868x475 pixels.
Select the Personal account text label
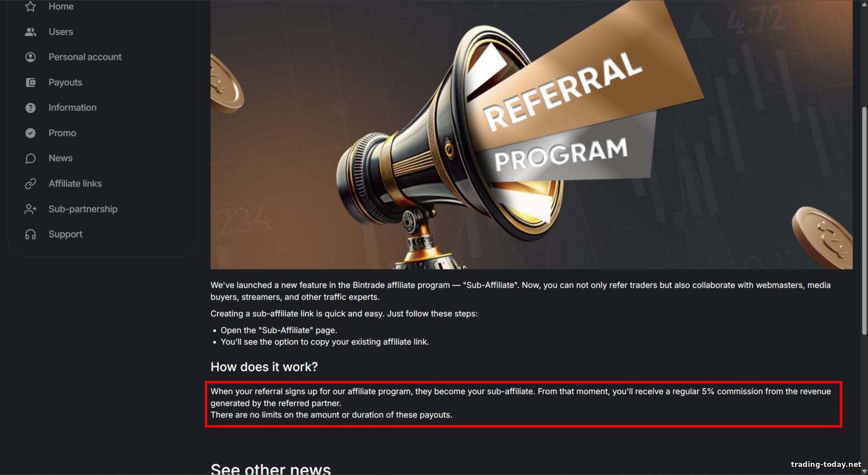click(x=85, y=57)
